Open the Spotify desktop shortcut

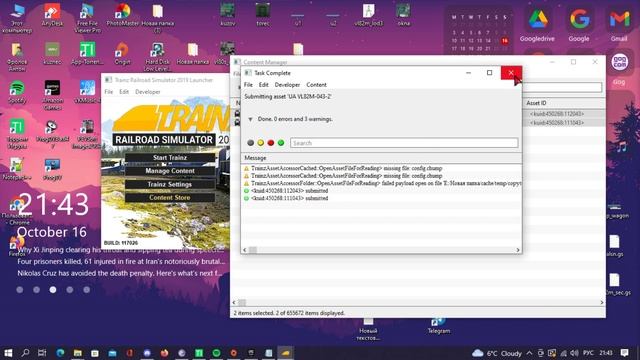click(x=17, y=92)
